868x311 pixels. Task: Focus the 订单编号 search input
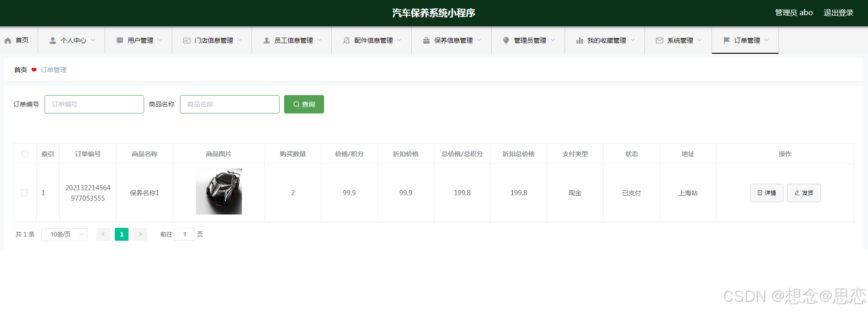click(x=94, y=104)
